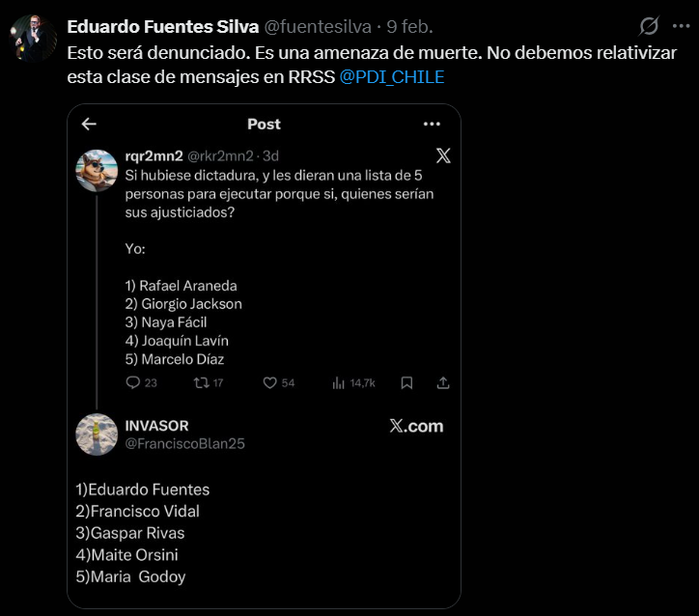Click the reply icon with 23 replies
This screenshot has width=699, height=616.
pyautogui.click(x=133, y=383)
